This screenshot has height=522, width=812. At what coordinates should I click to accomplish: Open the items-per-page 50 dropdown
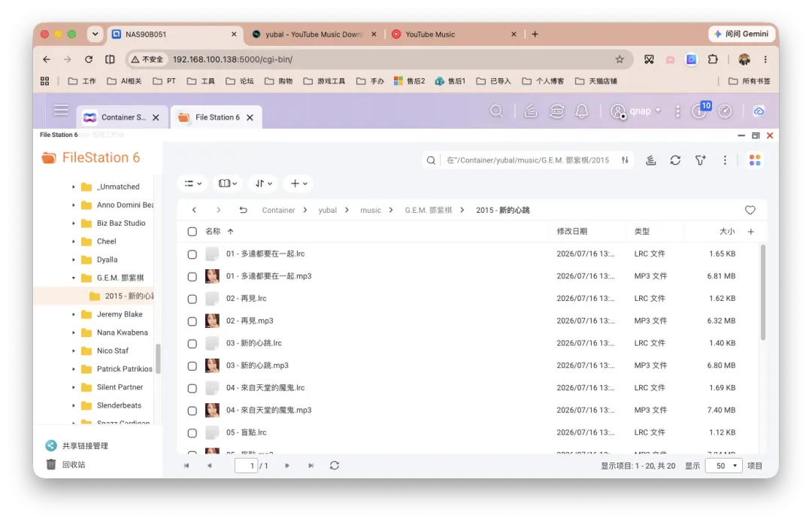coord(724,466)
